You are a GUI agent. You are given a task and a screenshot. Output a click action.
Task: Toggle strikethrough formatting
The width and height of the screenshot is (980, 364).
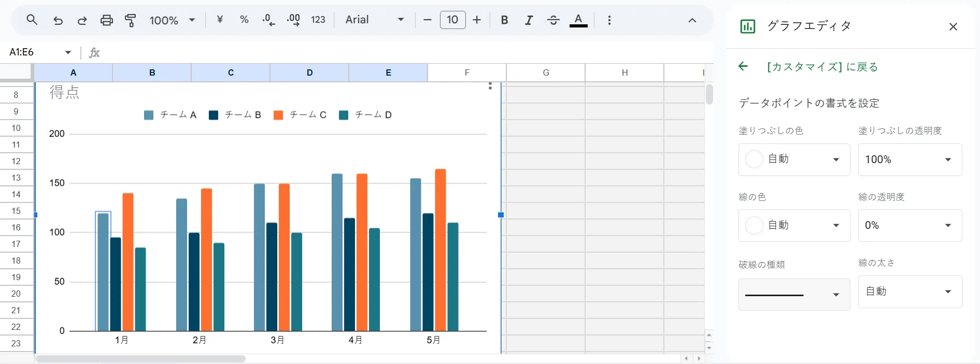[553, 20]
